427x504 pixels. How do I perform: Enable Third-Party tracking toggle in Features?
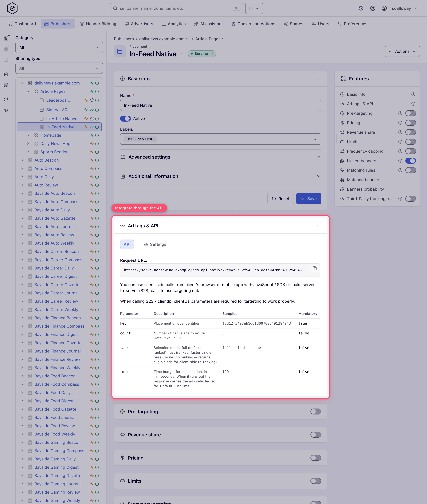pyautogui.click(x=411, y=199)
